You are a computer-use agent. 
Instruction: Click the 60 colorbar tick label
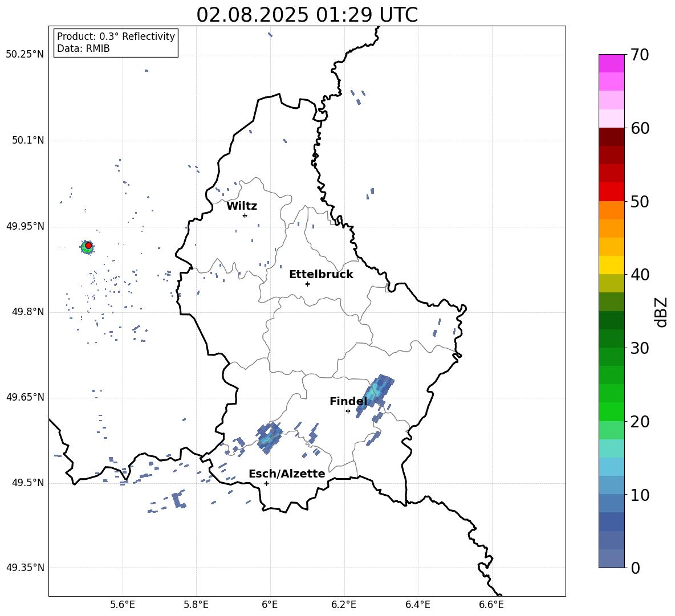point(639,128)
